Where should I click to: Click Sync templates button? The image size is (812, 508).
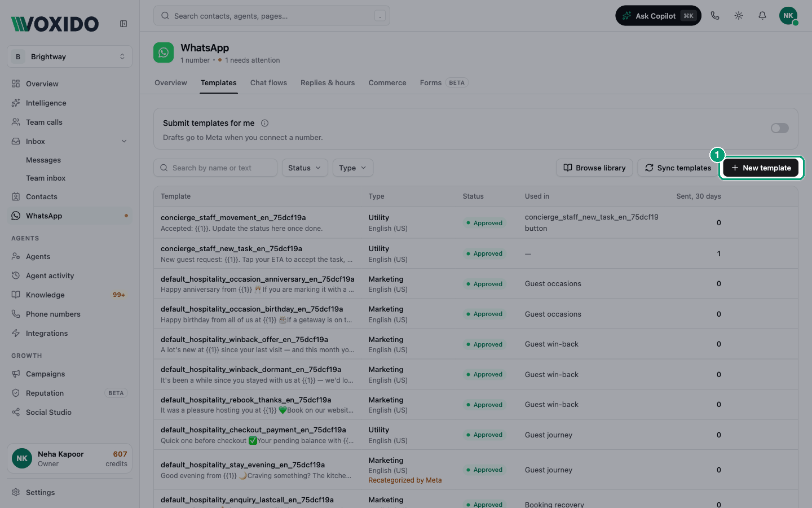point(678,168)
